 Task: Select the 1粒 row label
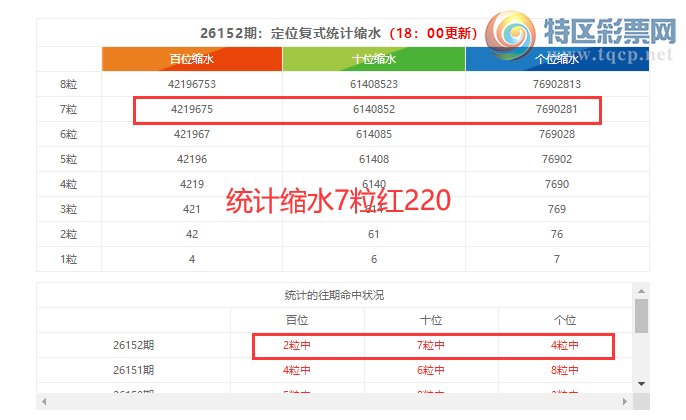point(69,259)
